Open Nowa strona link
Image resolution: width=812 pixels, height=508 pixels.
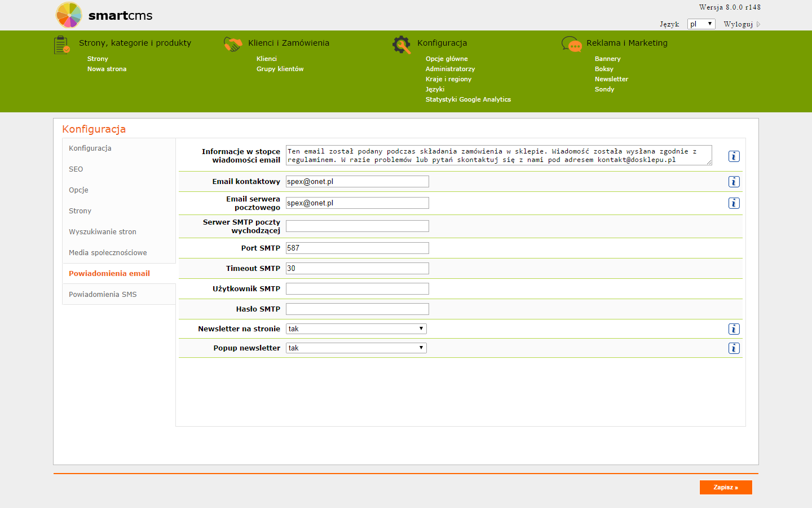[x=107, y=69]
